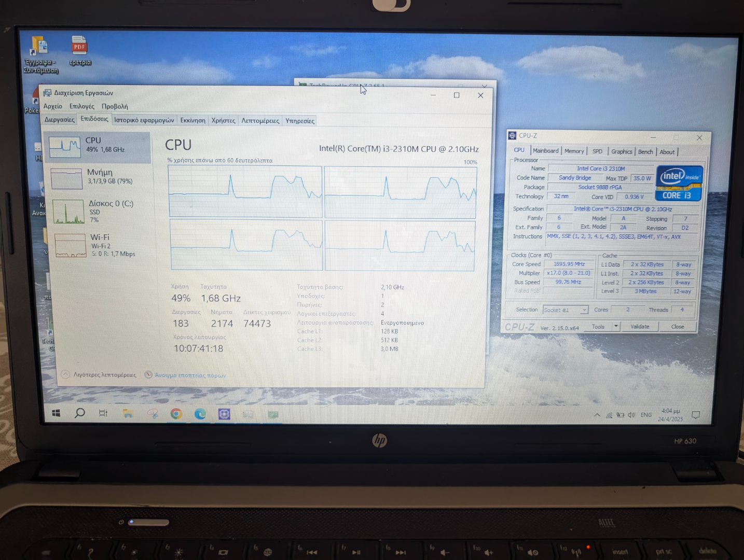Open File Explorer from the taskbar
Viewport: 744px width, 560px height.
[x=128, y=413]
